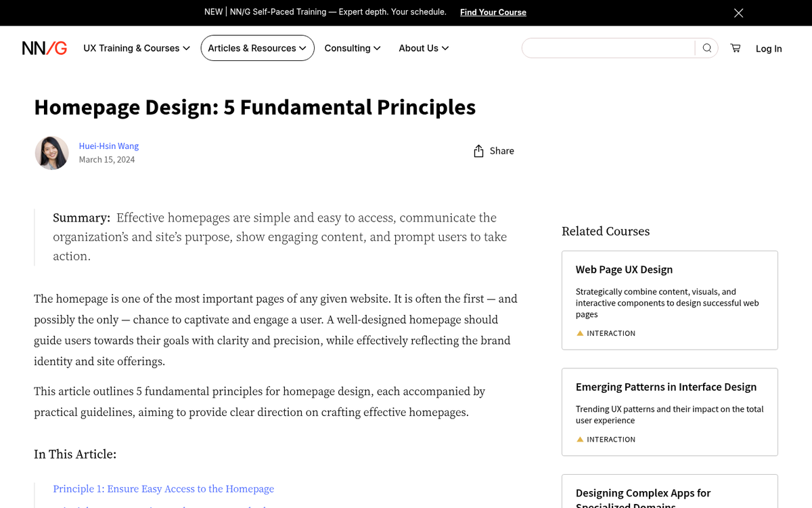Expand the UX Training & Courses menu
This screenshot has height=508, width=812.
(136, 48)
